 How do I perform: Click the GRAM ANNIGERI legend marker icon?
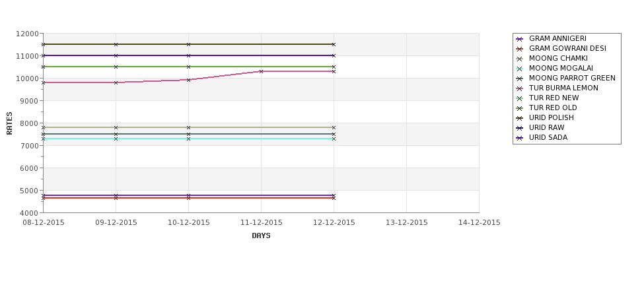click(520, 39)
